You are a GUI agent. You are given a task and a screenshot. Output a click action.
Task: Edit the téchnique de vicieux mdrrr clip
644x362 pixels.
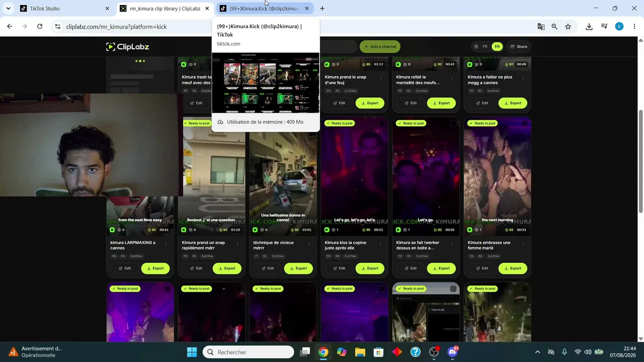click(267, 268)
